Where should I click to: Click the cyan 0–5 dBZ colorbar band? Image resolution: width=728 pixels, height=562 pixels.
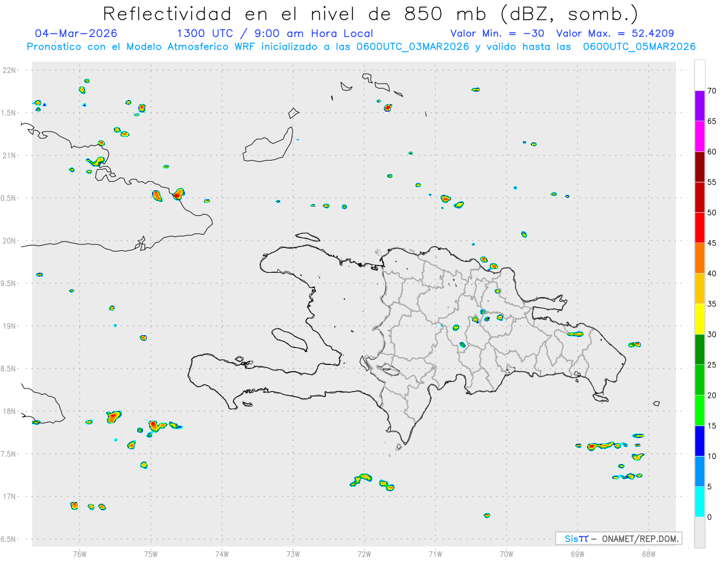coord(699,502)
